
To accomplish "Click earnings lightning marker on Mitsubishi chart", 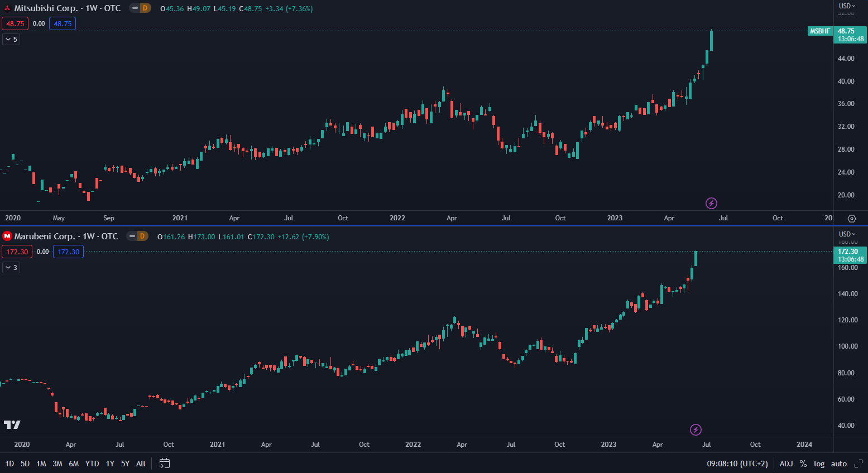I will pyautogui.click(x=711, y=203).
